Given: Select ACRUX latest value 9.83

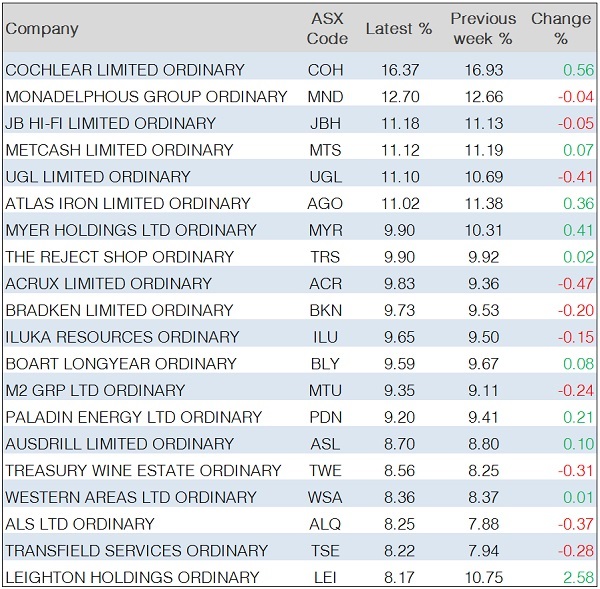Looking at the screenshot, I should (x=398, y=283).
